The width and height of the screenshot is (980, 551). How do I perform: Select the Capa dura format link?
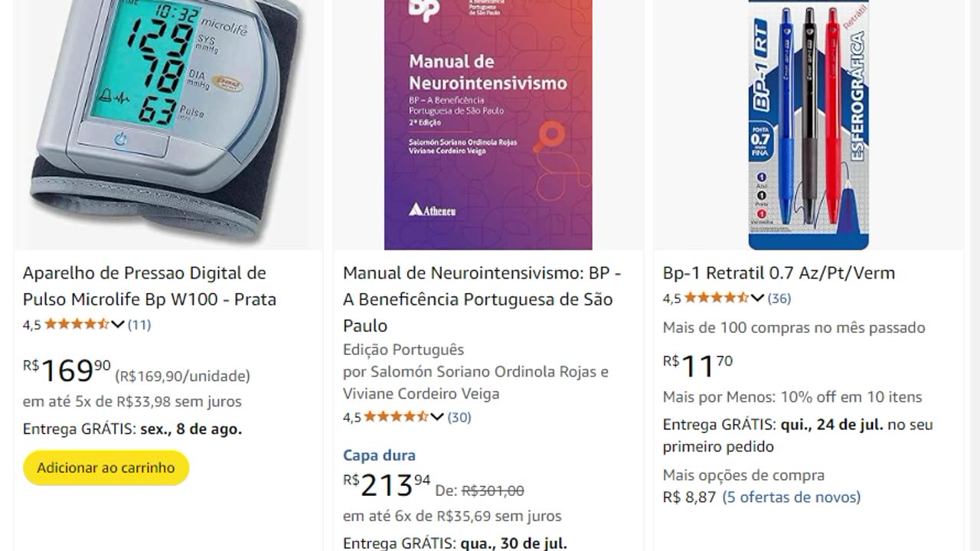point(379,455)
